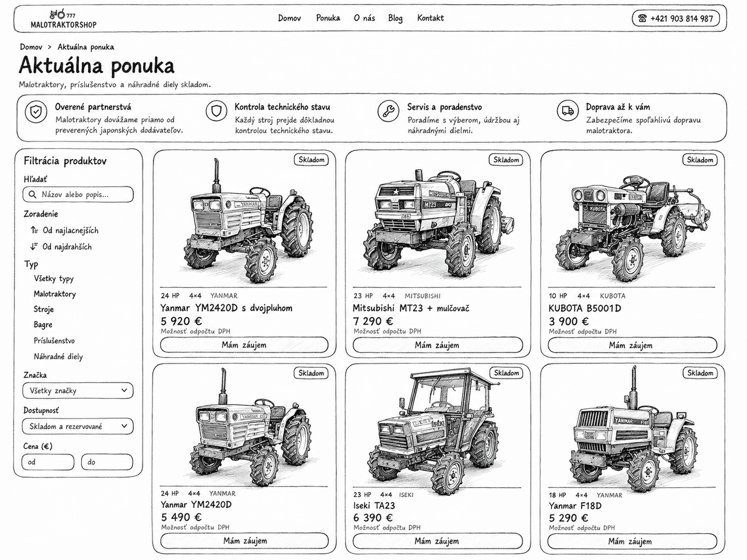Viewport: 747px width, 560px height.
Task: Open O nás in the top navigation
Action: [x=364, y=18]
